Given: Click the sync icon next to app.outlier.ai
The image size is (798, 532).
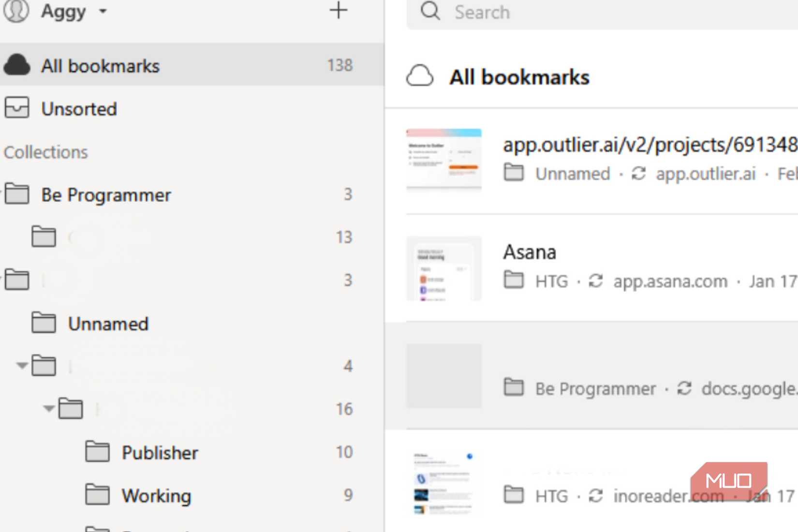Looking at the screenshot, I should 638,173.
